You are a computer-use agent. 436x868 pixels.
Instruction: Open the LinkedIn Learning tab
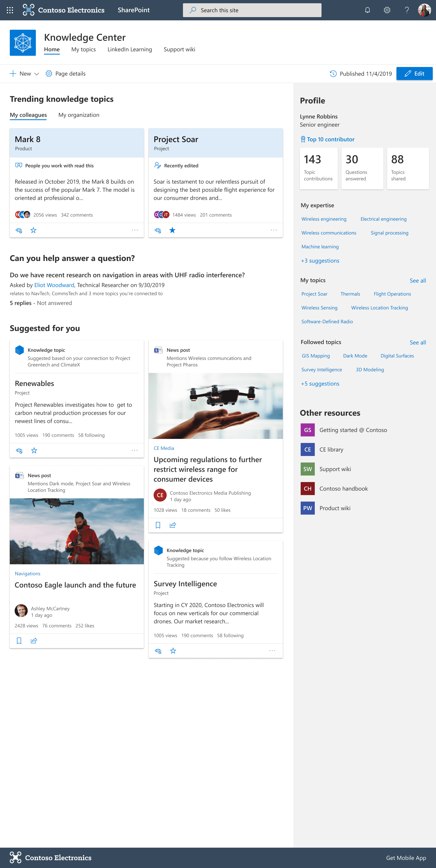pos(130,49)
